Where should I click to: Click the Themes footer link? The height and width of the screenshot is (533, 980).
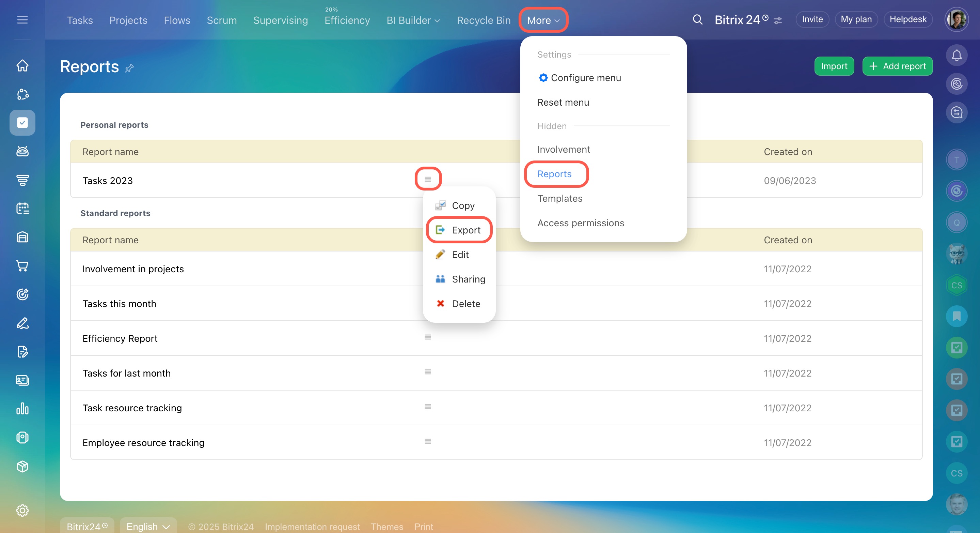point(387,527)
